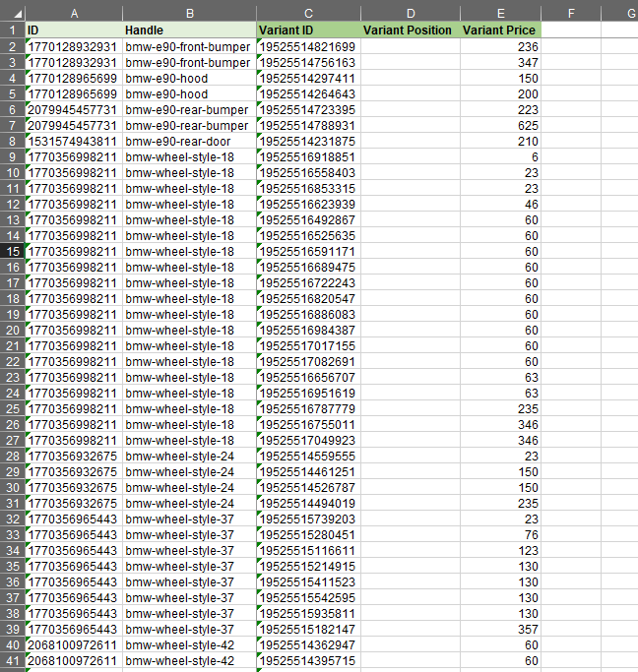638x672 pixels.
Task: Select Variant ID cell 19525514494019
Action: (309, 504)
